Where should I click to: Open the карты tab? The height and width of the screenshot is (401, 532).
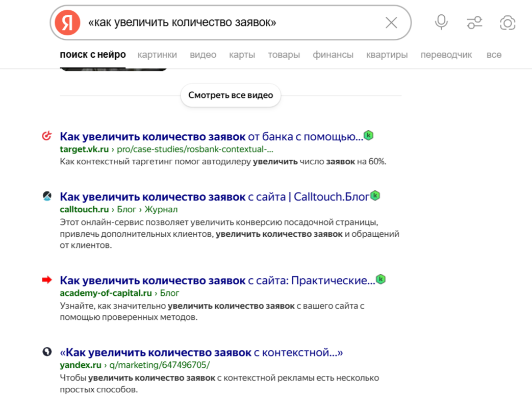coord(242,55)
